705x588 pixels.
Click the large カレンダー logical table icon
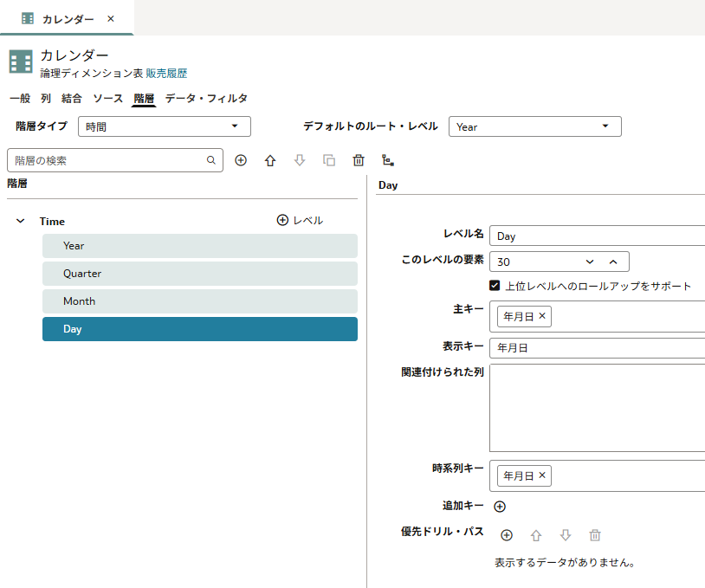point(21,61)
